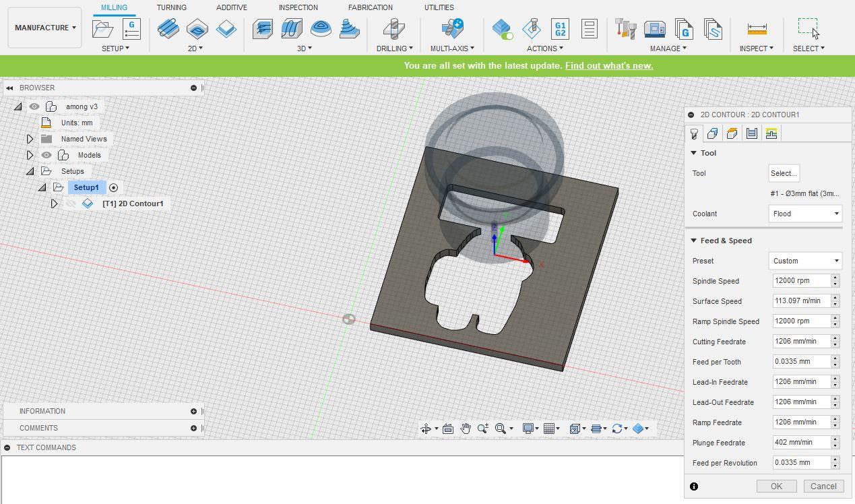Open the Coolant dropdown showing Flood

(805, 214)
